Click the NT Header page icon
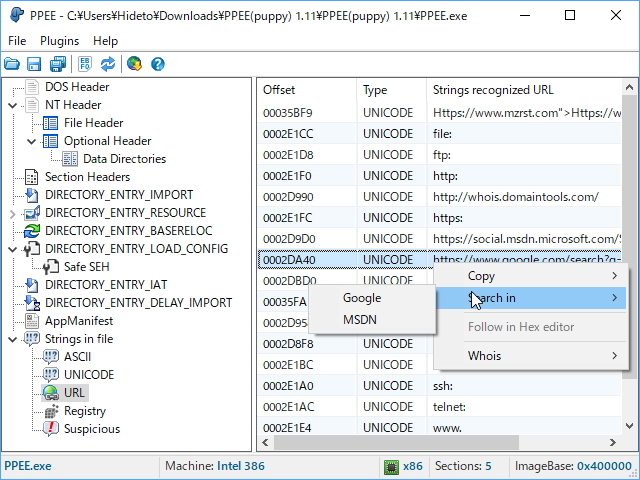This screenshot has width=640, height=480. [x=32, y=105]
